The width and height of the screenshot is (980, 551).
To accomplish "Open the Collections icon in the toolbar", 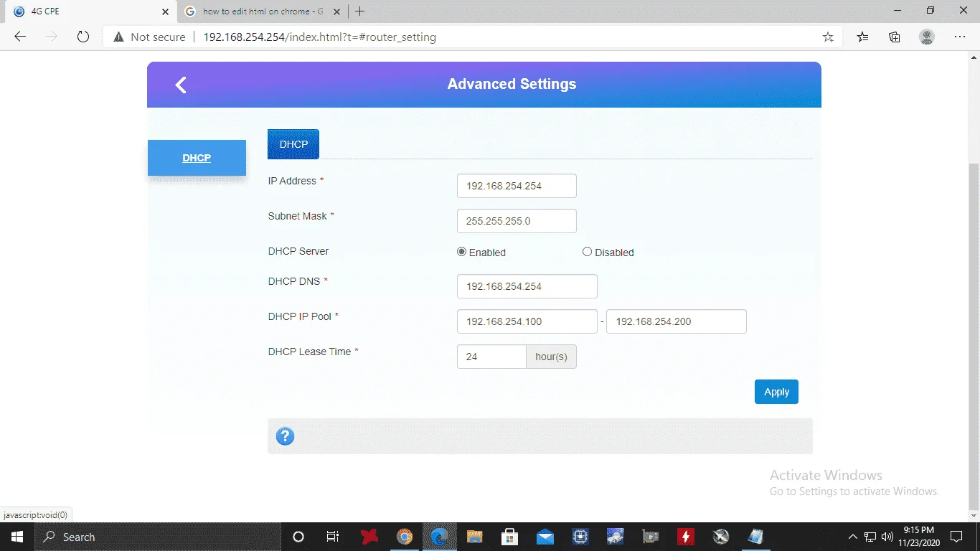I will 895,37.
